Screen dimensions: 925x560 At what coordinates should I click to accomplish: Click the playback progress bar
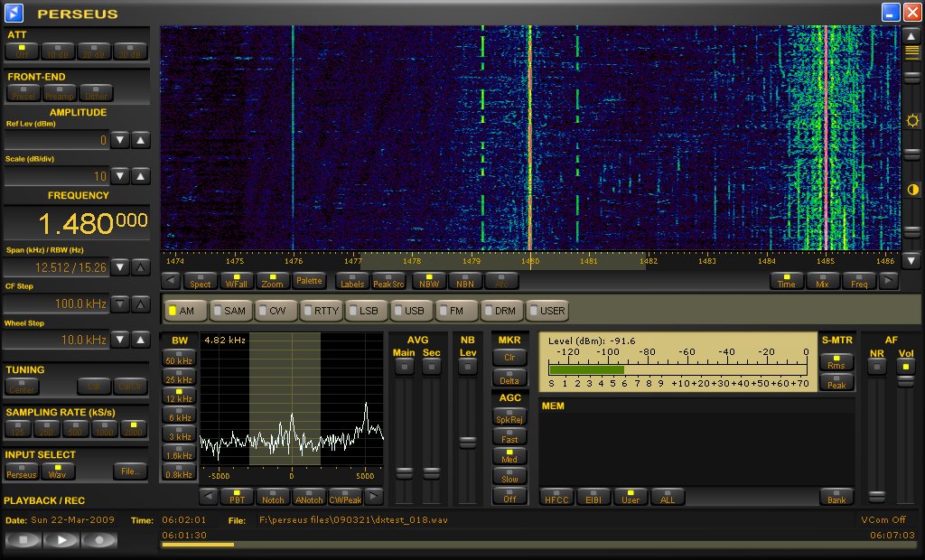coord(538,545)
